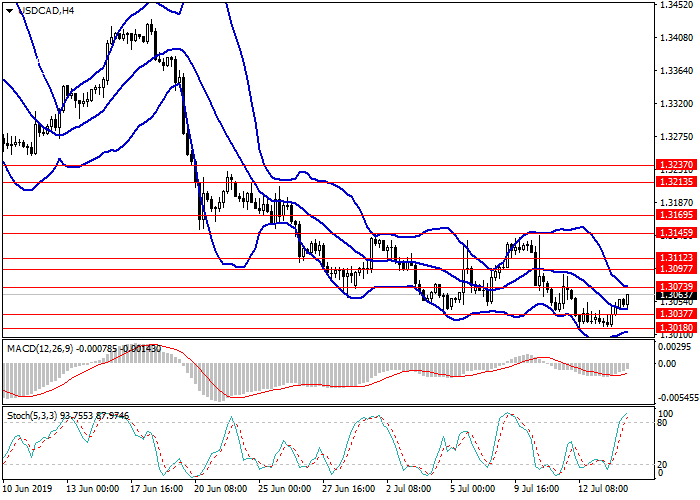Select the black current price label 1.30637

tap(675, 296)
